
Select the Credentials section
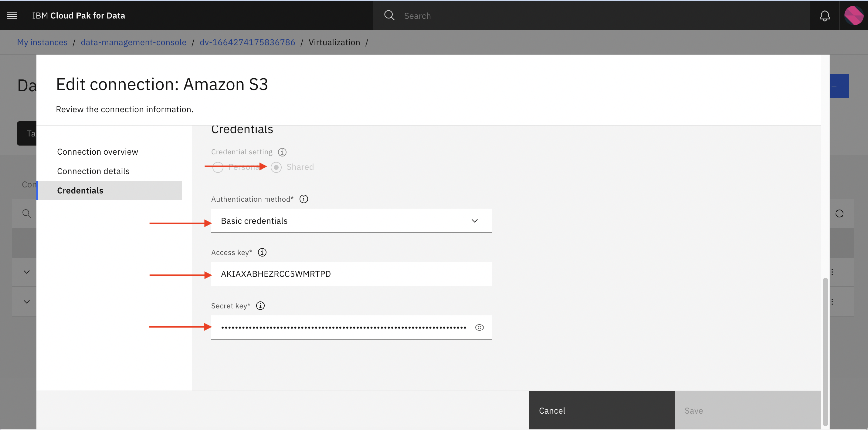click(110, 190)
